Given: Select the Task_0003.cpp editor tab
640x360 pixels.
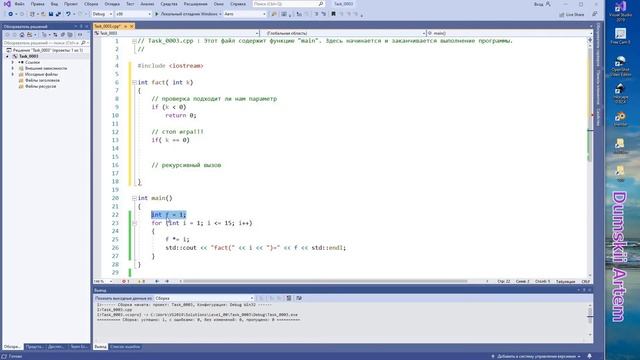Looking at the screenshot, I should [107, 26].
